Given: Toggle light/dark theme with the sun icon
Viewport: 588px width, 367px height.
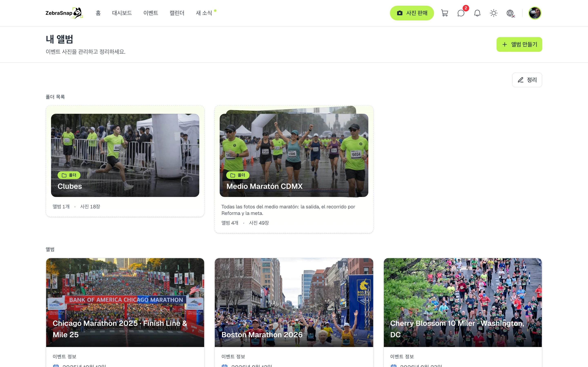Looking at the screenshot, I should click(x=493, y=13).
